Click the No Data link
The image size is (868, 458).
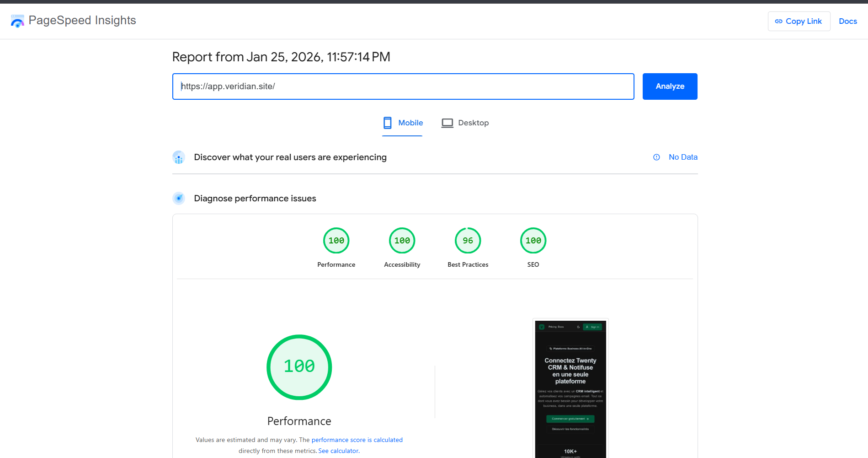pos(683,157)
